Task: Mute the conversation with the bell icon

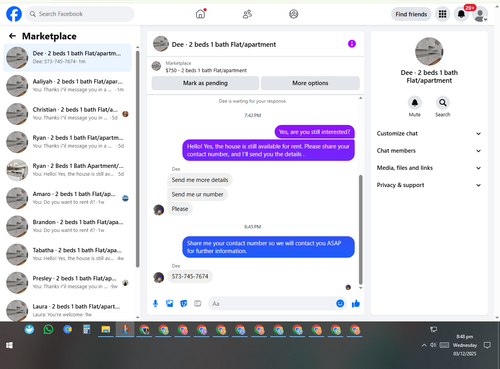Action: point(415,103)
